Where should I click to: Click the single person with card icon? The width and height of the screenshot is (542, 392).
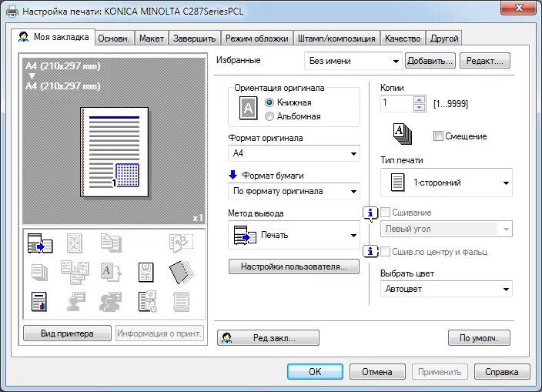tap(75, 302)
